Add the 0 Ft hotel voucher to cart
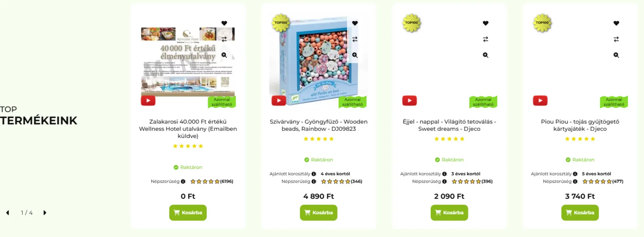 point(188,213)
